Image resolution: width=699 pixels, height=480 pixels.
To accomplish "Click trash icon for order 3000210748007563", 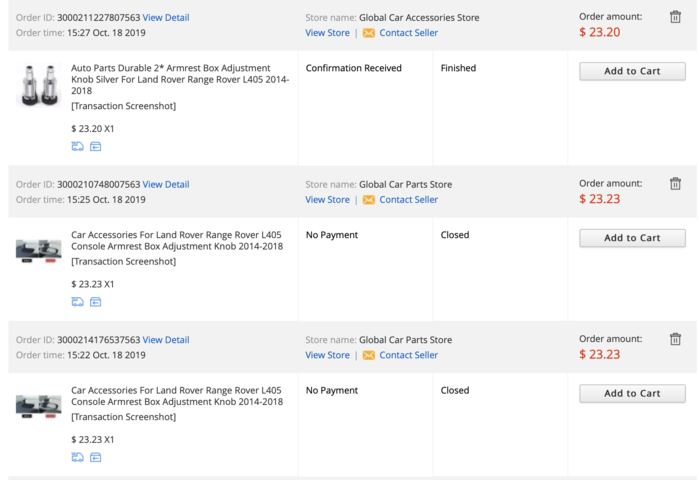I will pyautogui.click(x=675, y=184).
